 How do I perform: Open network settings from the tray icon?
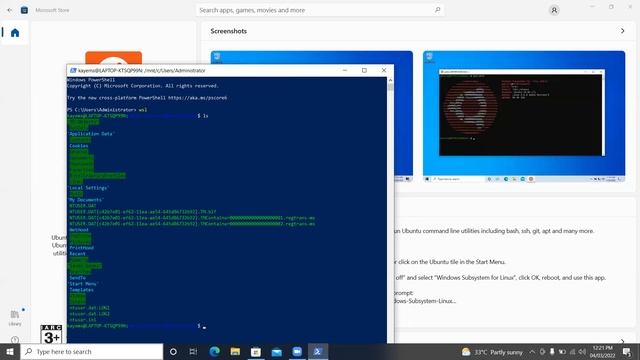pos(572,352)
